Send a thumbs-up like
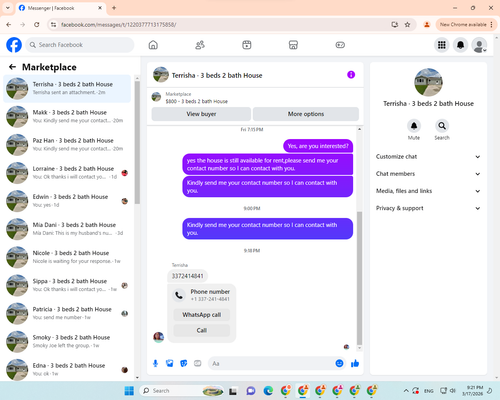 355,363
